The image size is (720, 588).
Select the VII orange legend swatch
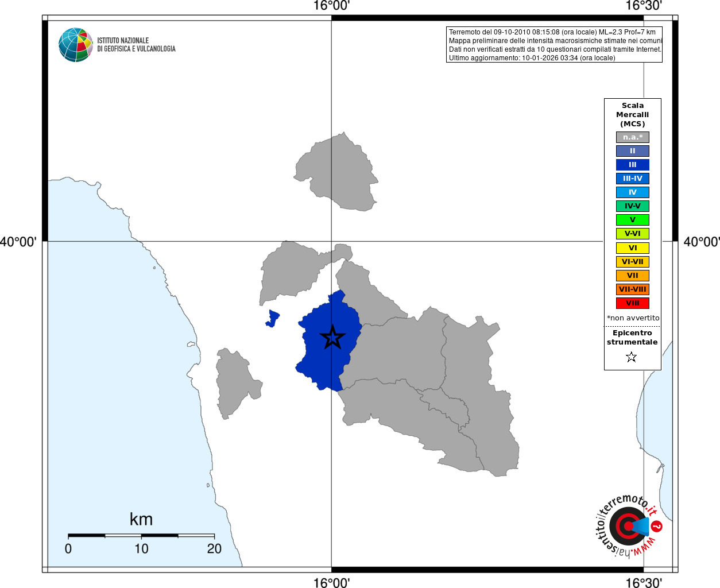pyautogui.click(x=632, y=276)
